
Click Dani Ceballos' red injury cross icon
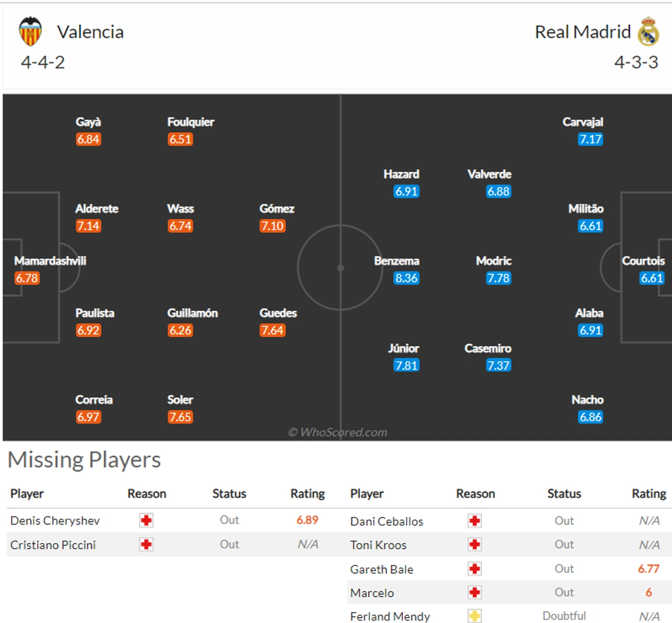pos(475,521)
